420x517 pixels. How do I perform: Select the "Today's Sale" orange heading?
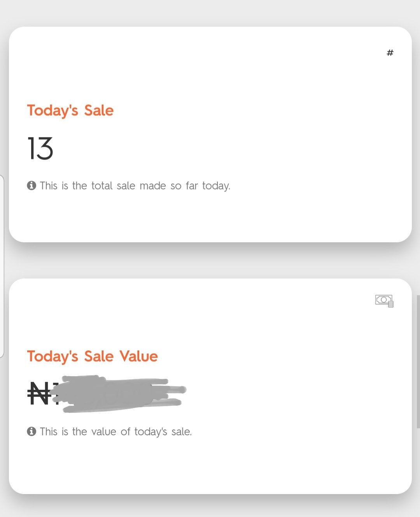[x=70, y=110]
